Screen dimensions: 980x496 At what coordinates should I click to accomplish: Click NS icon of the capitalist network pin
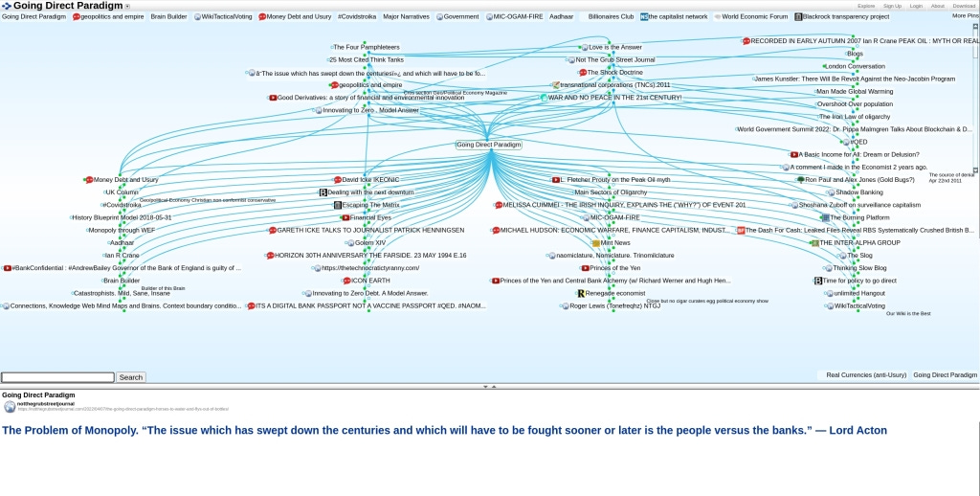[x=644, y=17]
